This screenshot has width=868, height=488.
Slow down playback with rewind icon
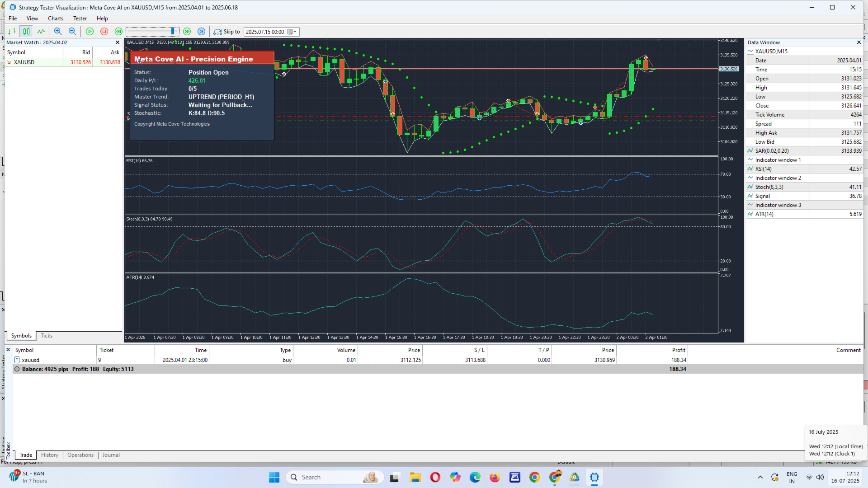(x=118, y=32)
